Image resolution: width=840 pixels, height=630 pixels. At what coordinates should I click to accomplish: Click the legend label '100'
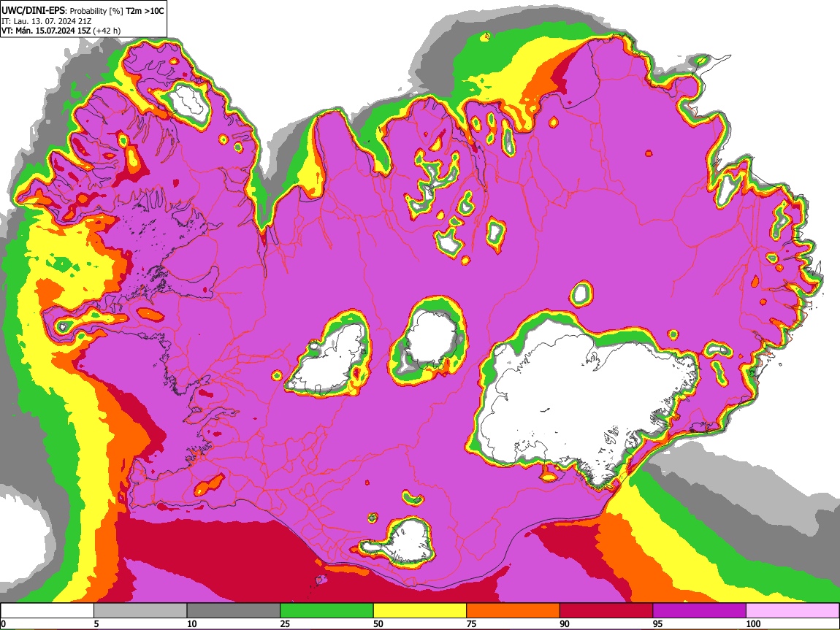click(x=753, y=623)
